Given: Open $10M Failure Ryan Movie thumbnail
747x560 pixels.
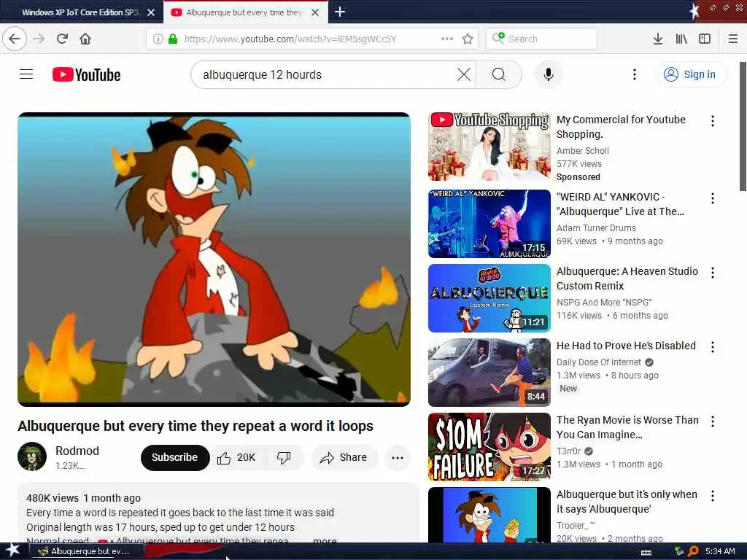Looking at the screenshot, I should point(489,447).
